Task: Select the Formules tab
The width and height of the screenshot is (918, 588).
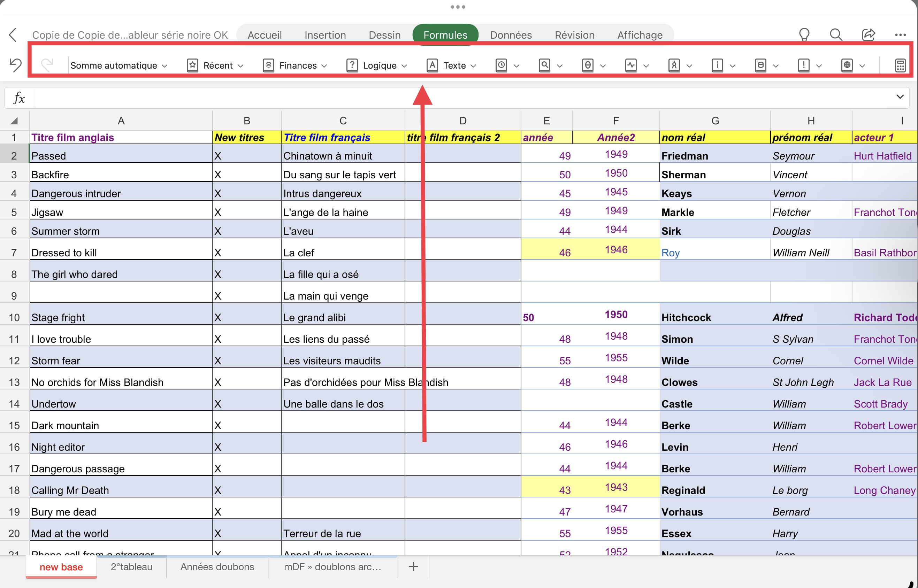Action: pyautogui.click(x=445, y=35)
